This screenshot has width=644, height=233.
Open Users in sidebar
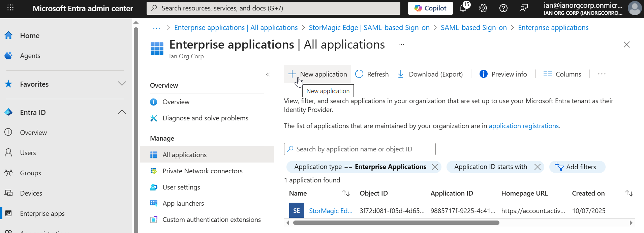coord(28,153)
